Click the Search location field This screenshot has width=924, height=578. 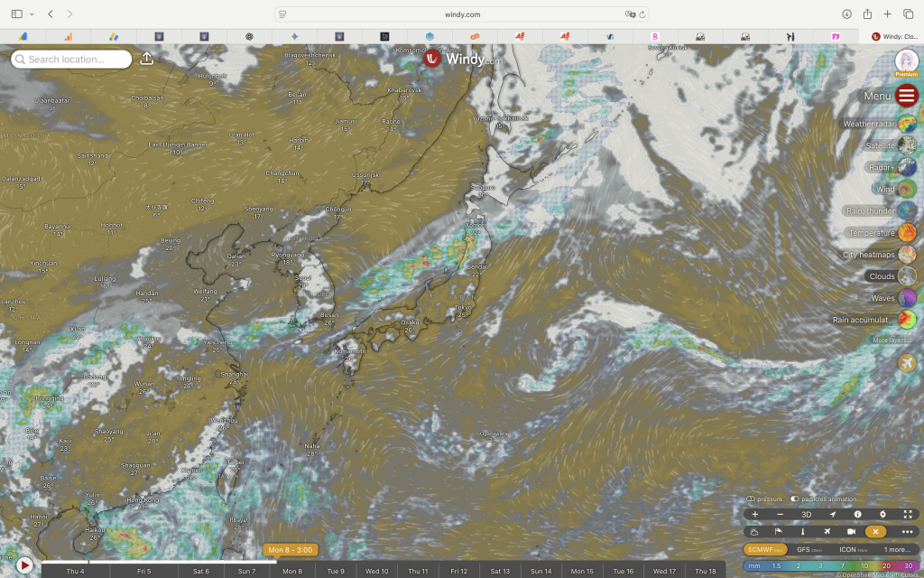(x=71, y=60)
